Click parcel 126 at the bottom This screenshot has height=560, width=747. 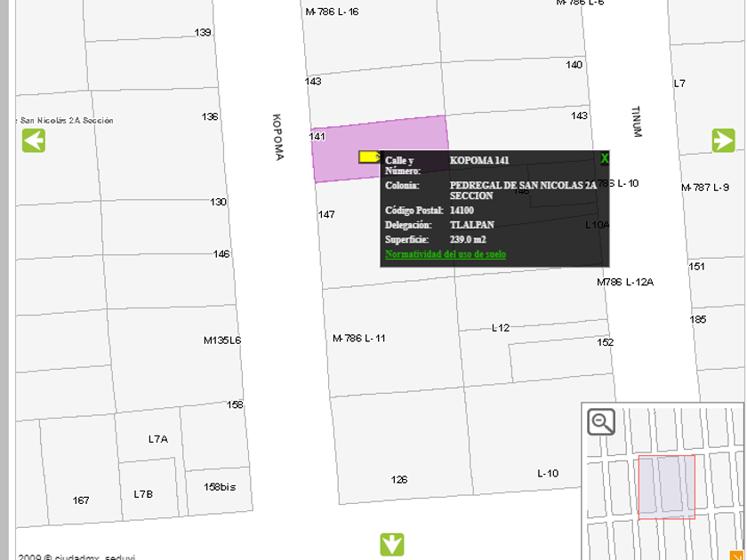399,480
